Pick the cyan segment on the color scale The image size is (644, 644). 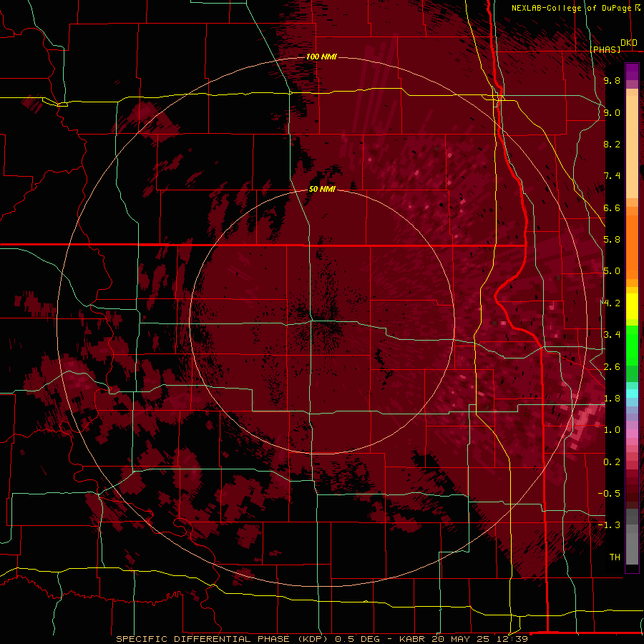coord(632,394)
